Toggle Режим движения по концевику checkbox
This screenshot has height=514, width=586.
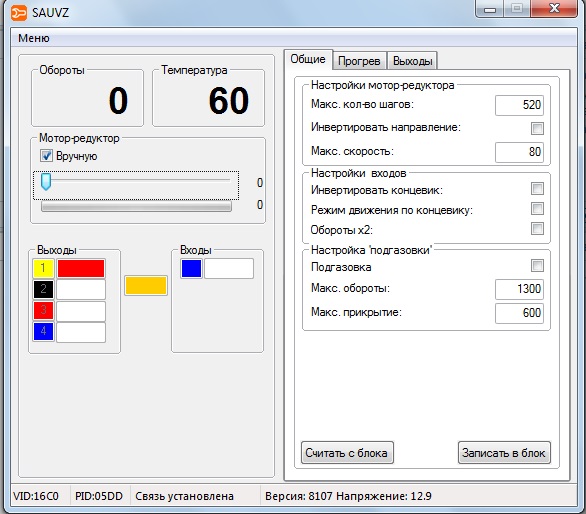[x=537, y=208]
